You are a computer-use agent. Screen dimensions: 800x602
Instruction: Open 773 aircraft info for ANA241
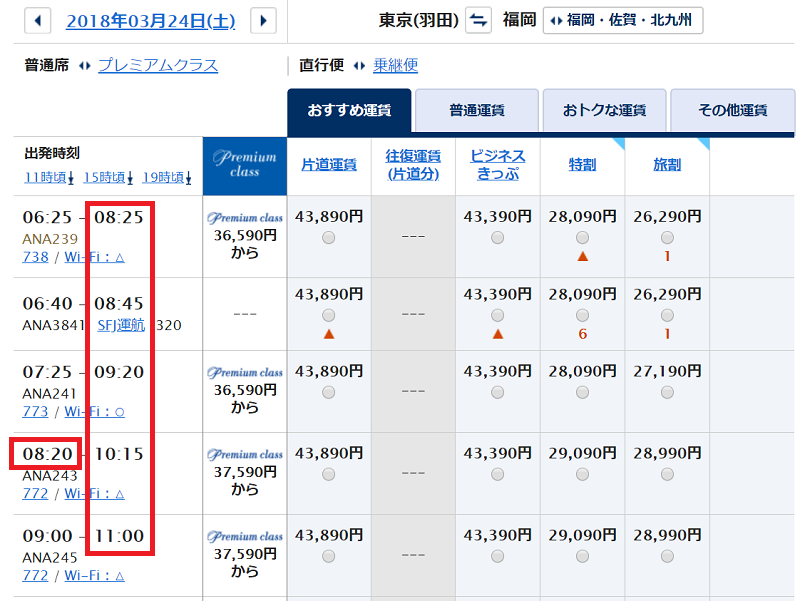[35, 411]
